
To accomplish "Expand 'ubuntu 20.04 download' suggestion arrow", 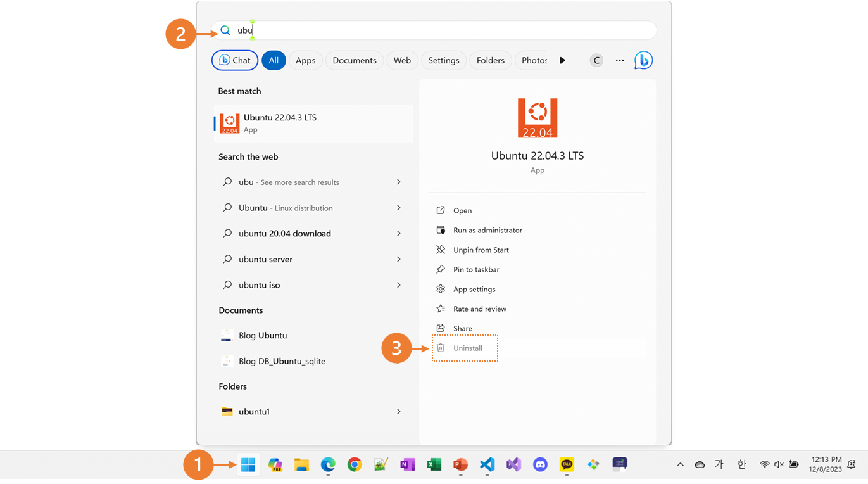I will pyautogui.click(x=399, y=234).
